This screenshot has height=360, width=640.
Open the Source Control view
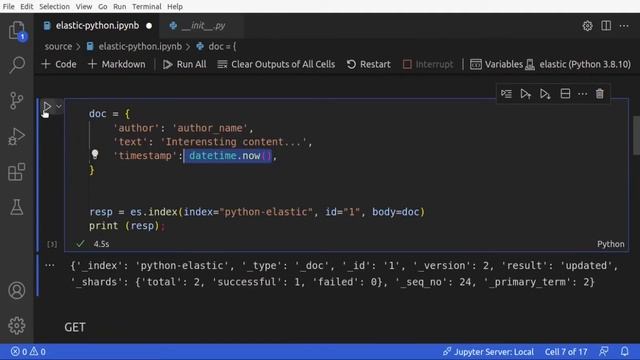point(17,100)
